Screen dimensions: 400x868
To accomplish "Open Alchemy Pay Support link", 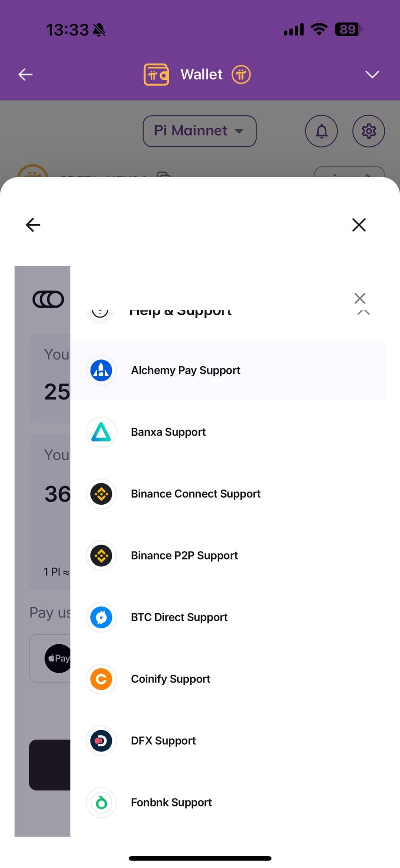I will tap(186, 370).
